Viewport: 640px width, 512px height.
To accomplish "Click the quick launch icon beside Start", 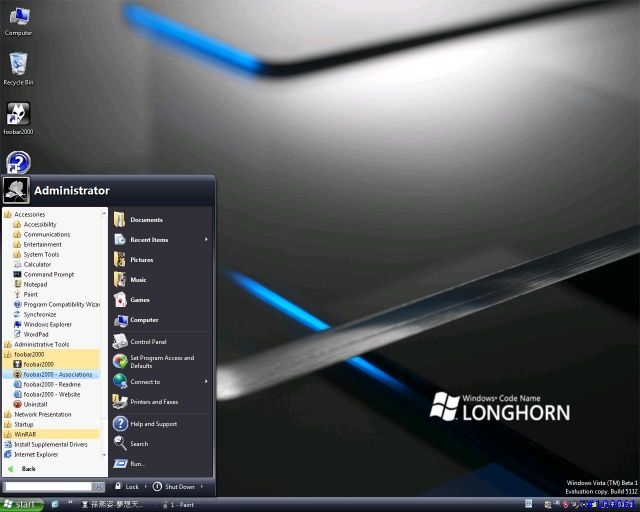I will tap(55, 505).
